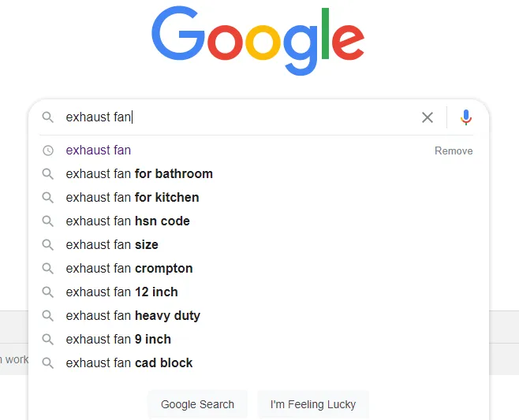Clear the search box with X icon
Screen dimensions: 519x420
pos(428,117)
